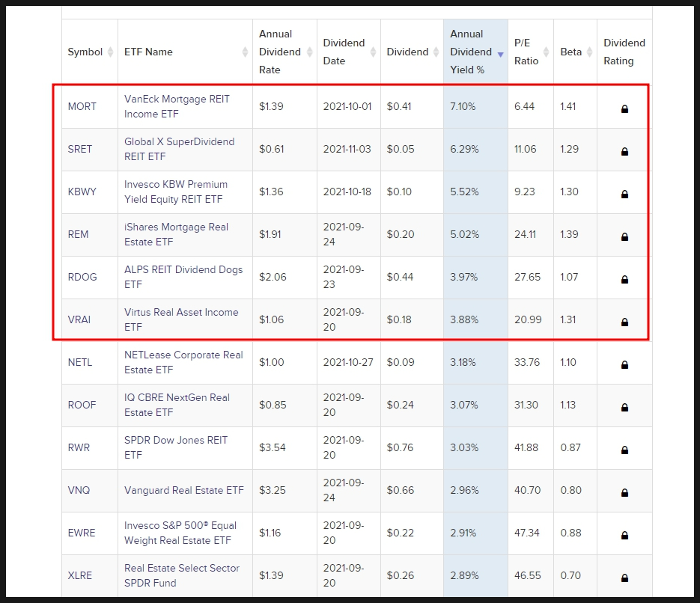The width and height of the screenshot is (700, 603).
Task: Open REM symbol link
Action: click(x=78, y=234)
